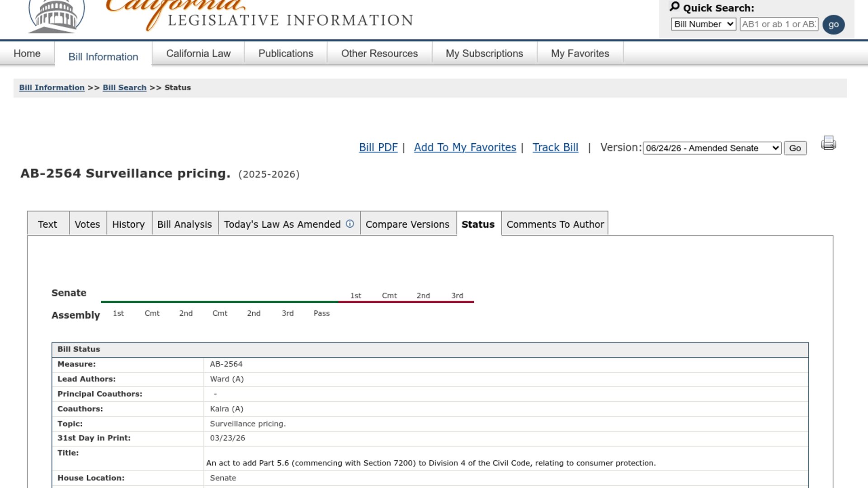Select the Bill Information nav tab

tap(103, 56)
